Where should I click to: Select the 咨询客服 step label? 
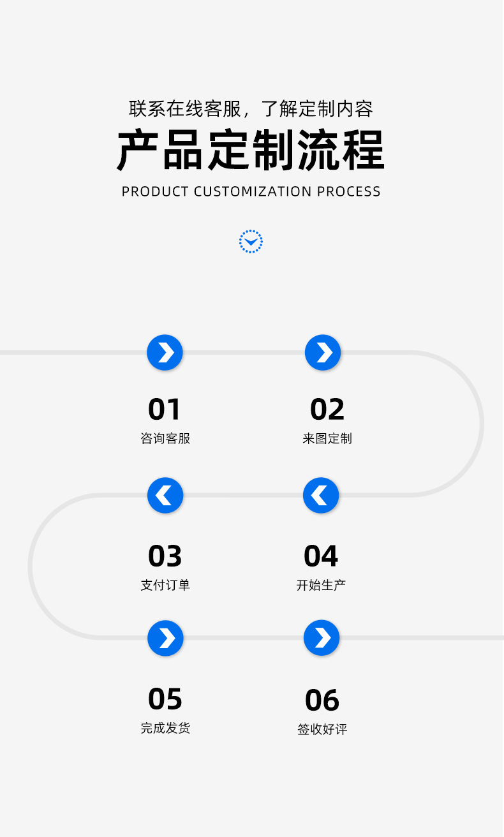(x=165, y=438)
